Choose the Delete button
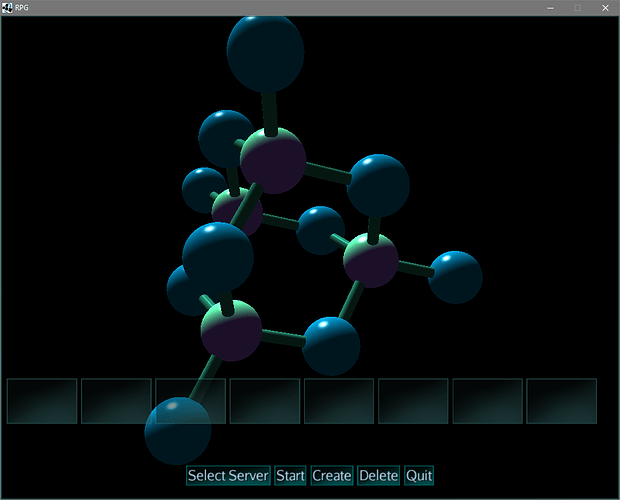 tap(378, 475)
